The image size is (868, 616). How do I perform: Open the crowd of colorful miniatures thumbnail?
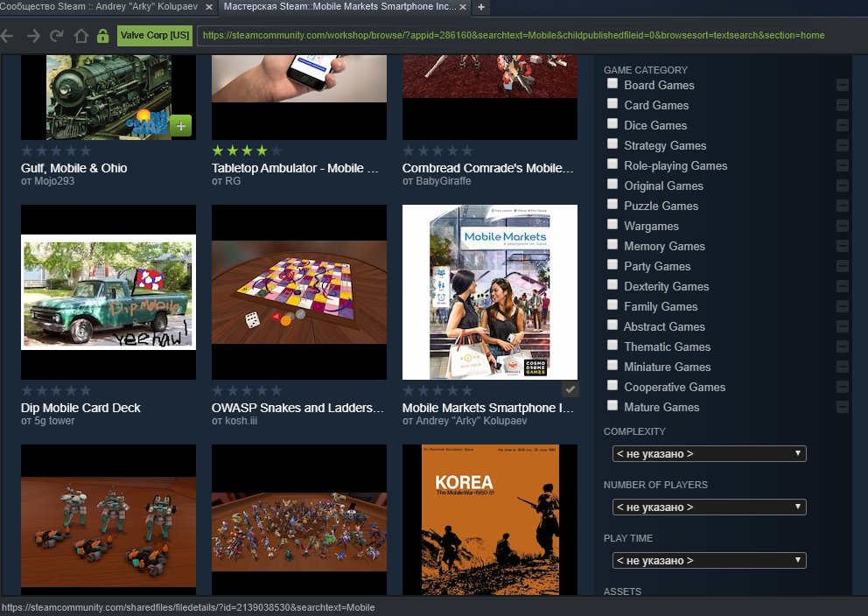pos(299,520)
